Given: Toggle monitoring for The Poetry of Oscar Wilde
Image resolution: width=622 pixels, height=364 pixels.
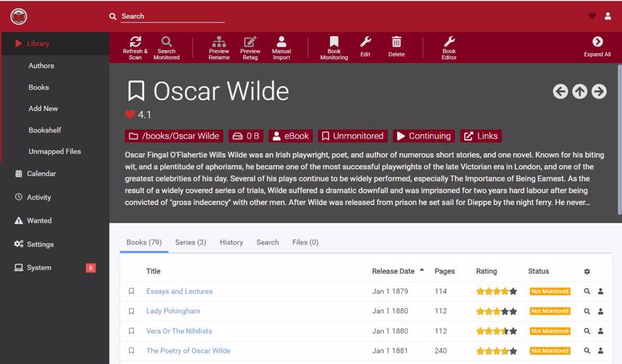Looking at the screenshot, I should coord(131,351).
